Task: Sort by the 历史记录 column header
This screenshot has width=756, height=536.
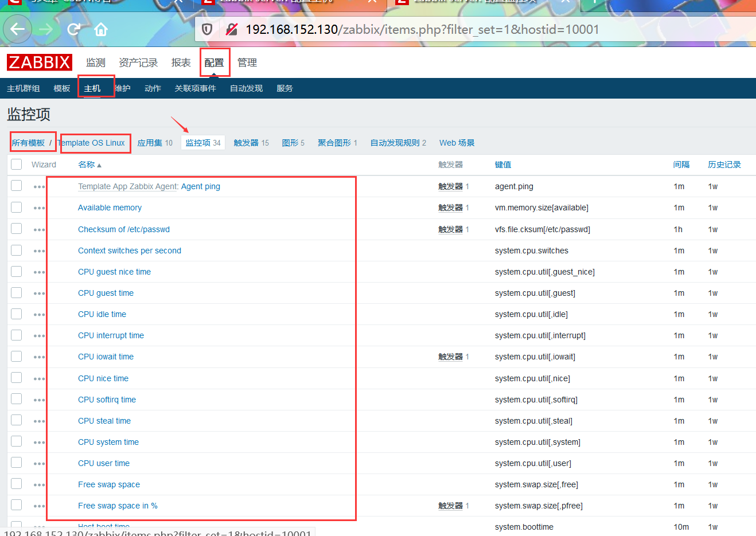Action: pyautogui.click(x=724, y=165)
